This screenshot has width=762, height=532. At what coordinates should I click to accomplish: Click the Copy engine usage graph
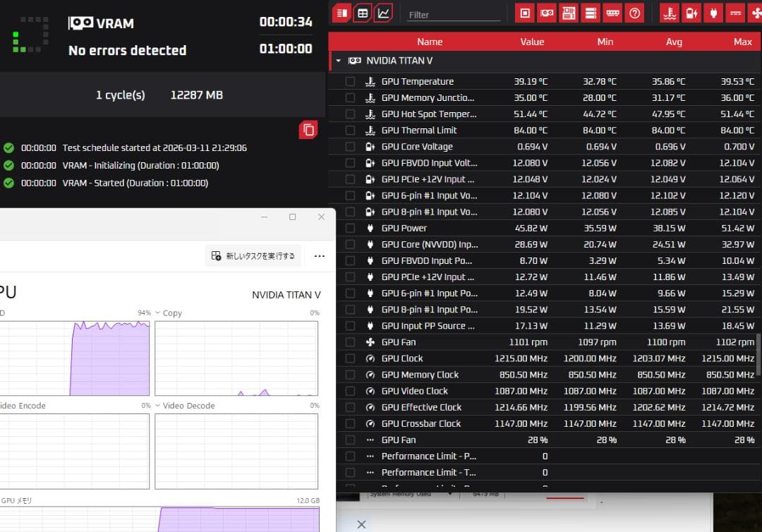click(x=236, y=358)
